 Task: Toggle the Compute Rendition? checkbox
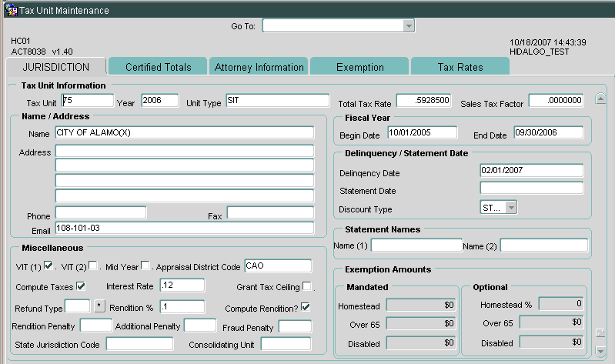click(x=306, y=307)
